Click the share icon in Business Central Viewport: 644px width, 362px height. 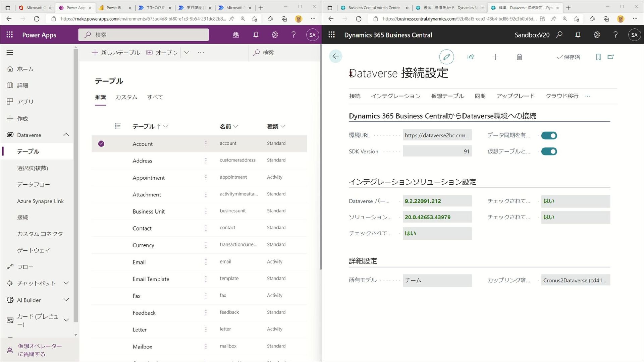471,57
